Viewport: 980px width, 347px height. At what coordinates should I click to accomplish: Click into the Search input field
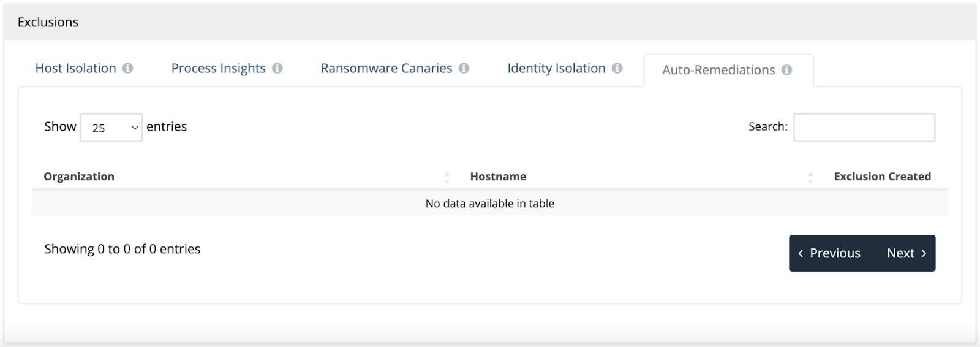[x=864, y=128]
